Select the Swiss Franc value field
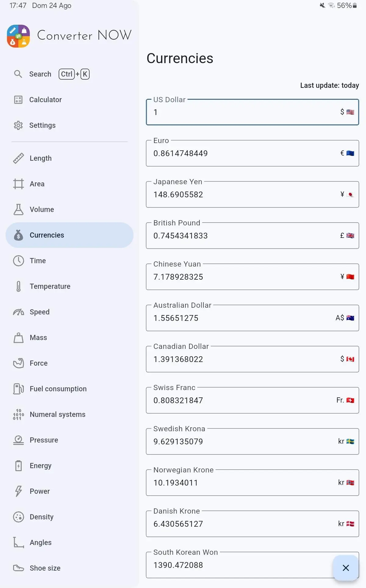Image resolution: width=366 pixels, height=588 pixels. point(253,400)
